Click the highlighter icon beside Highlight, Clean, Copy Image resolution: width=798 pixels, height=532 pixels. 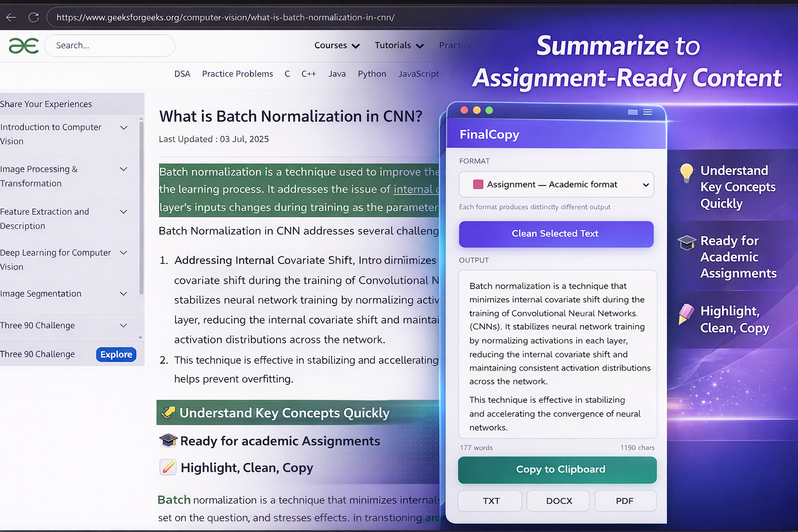pos(686,314)
